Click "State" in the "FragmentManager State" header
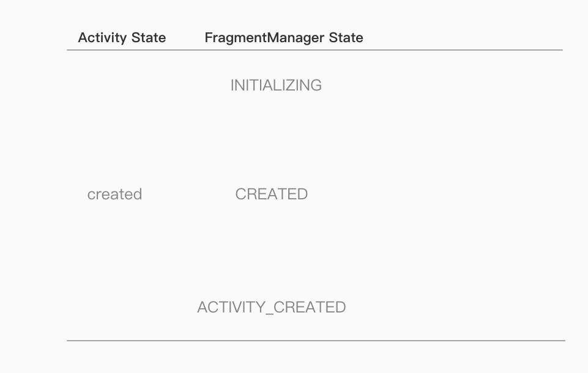Image resolution: width=588 pixels, height=373 pixels. tap(346, 38)
